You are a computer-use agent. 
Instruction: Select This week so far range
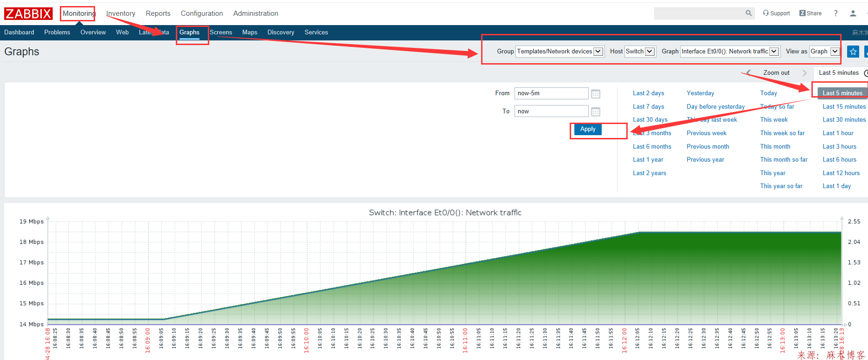click(782, 133)
